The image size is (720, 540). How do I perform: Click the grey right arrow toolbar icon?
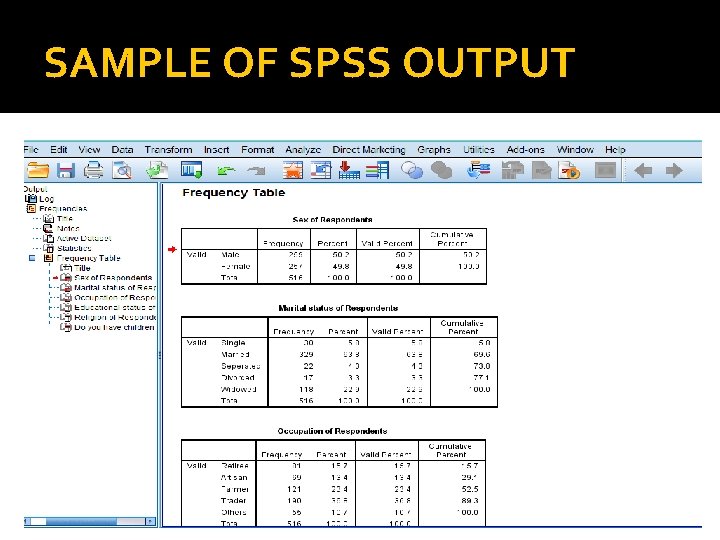coord(674,171)
